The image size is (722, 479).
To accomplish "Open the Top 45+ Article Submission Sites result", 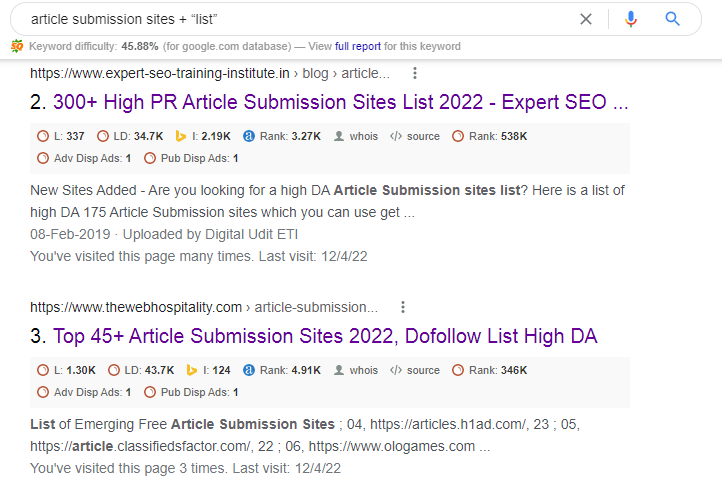I will tap(325, 336).
